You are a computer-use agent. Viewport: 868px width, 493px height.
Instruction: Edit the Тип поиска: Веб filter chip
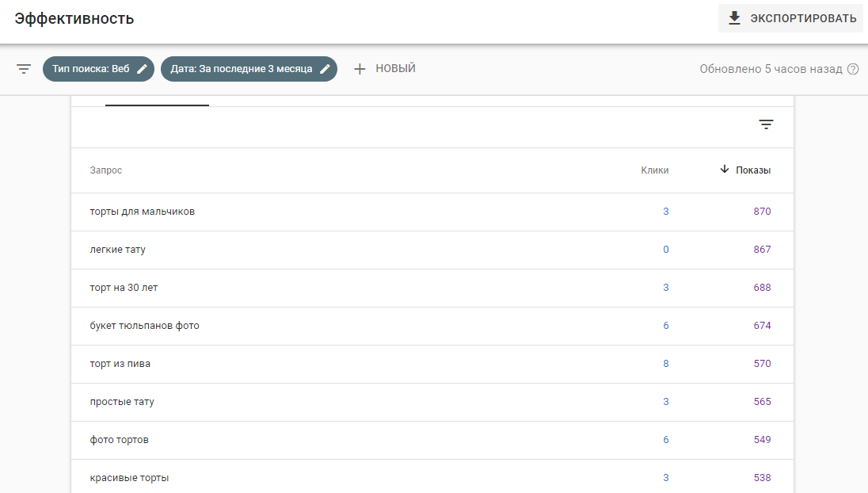(x=98, y=69)
